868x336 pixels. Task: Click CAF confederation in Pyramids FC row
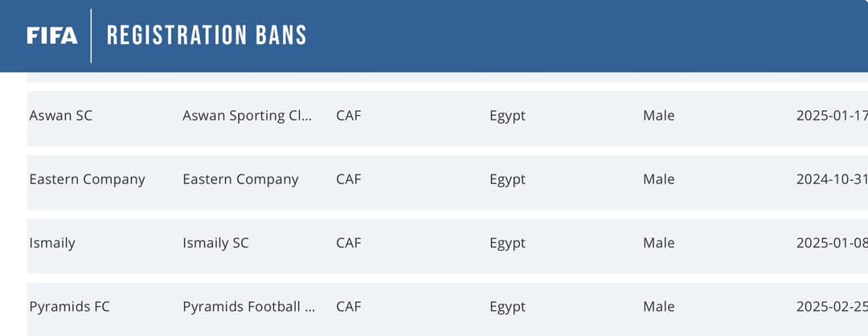tap(349, 307)
